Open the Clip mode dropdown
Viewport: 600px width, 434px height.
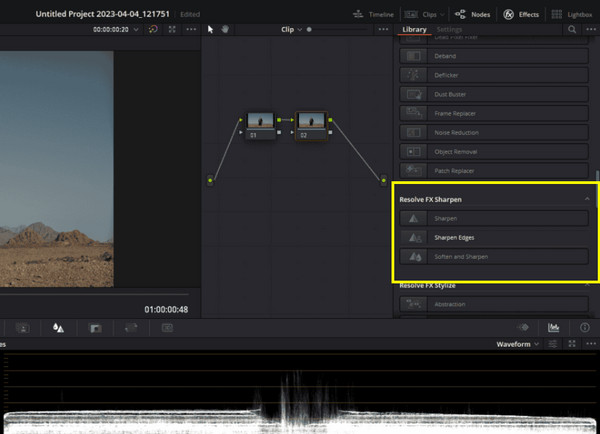291,29
